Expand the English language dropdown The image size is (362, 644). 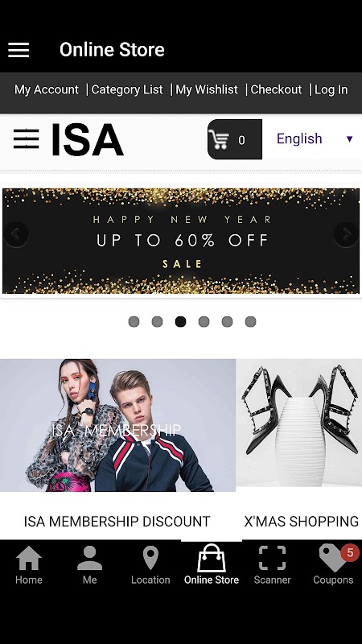tap(315, 138)
